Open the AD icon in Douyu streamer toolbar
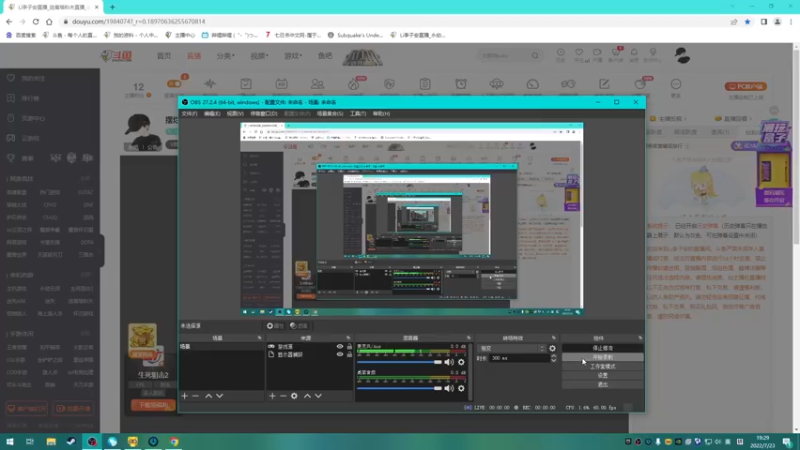Image resolution: width=800 pixels, height=450 pixels. point(282,84)
